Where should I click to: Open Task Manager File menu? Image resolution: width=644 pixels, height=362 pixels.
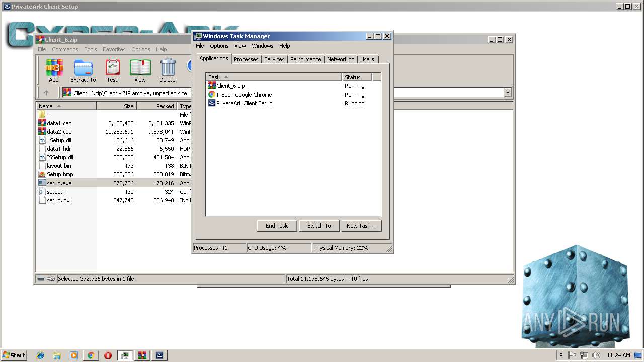tap(200, 46)
